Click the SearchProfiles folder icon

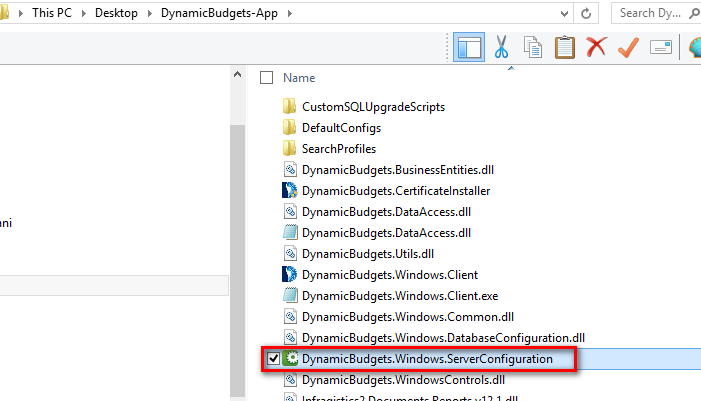pyautogui.click(x=290, y=148)
